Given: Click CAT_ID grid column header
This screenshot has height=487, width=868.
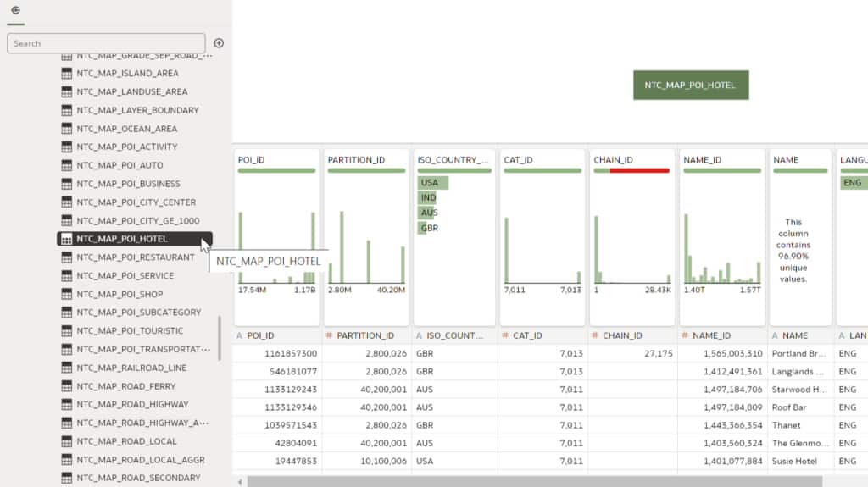Looking at the screenshot, I should click(542, 335).
